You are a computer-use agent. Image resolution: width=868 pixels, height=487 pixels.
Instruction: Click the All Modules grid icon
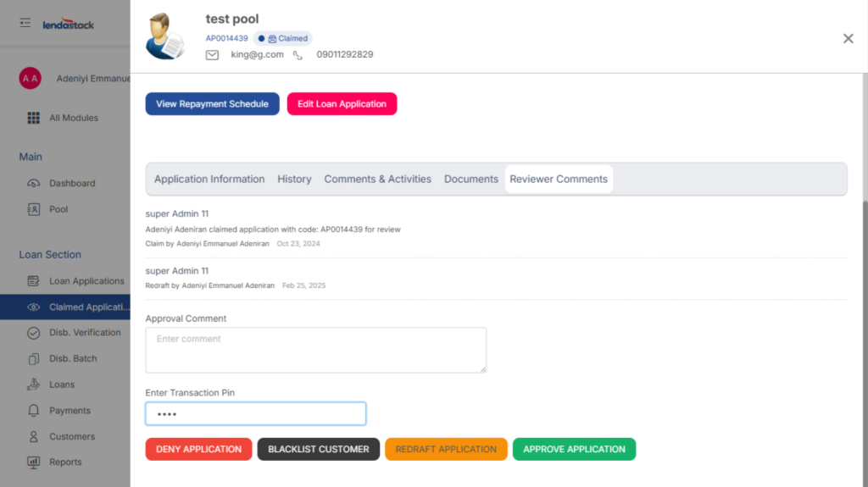point(34,118)
